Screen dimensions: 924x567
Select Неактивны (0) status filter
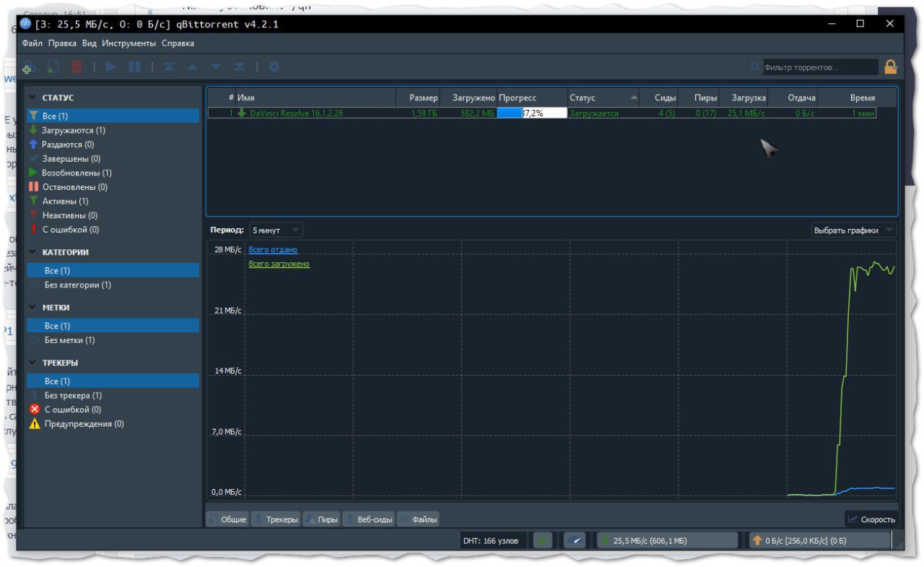(113, 215)
